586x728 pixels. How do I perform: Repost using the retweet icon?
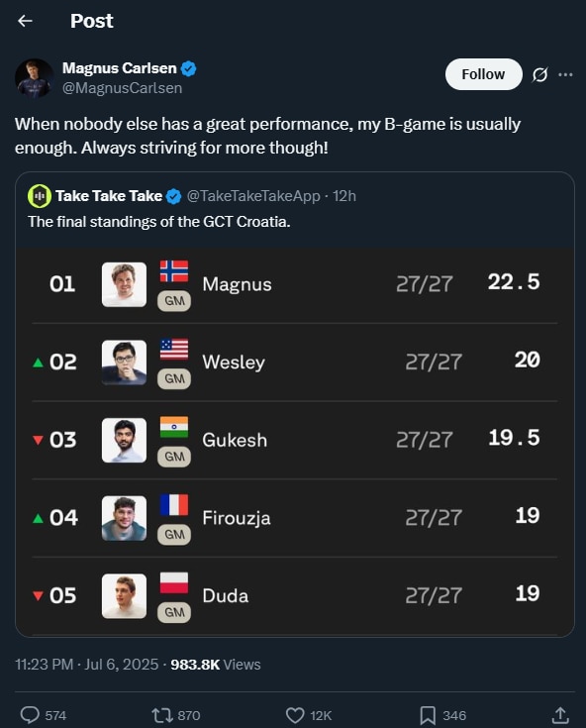tap(162, 715)
